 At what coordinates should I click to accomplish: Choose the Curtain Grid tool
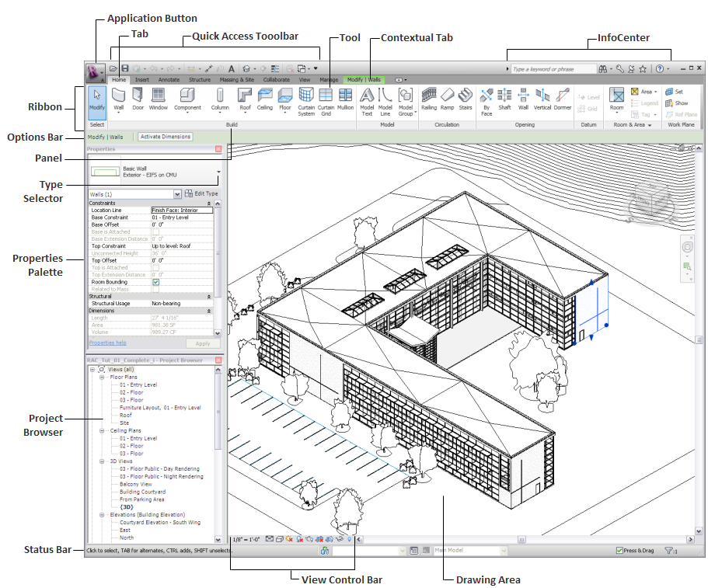(x=326, y=102)
